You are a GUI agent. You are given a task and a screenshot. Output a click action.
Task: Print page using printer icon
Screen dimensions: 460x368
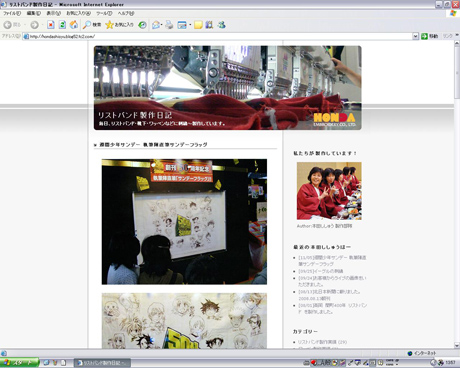pos(169,25)
